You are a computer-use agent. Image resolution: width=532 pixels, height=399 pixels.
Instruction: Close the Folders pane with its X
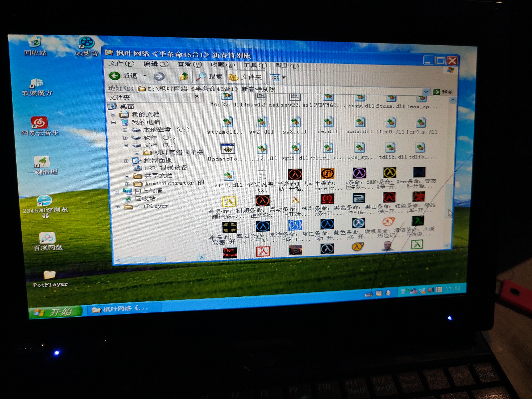coord(197,96)
